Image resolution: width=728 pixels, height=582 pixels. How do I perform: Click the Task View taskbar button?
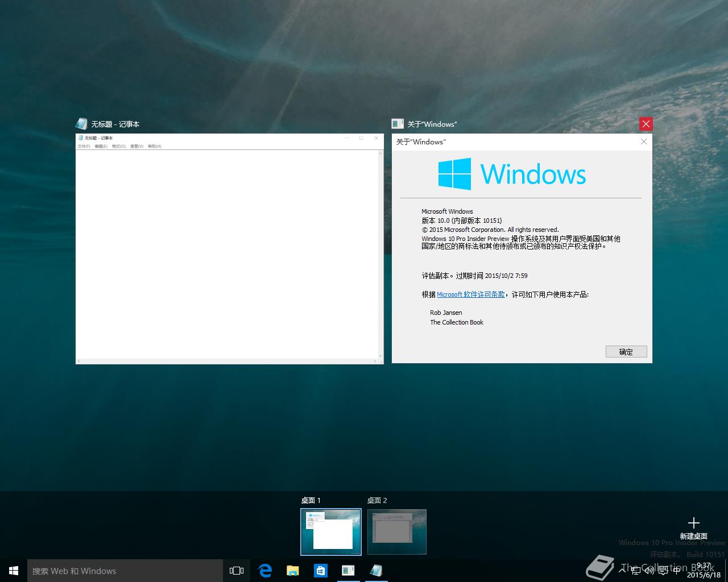[x=237, y=571]
